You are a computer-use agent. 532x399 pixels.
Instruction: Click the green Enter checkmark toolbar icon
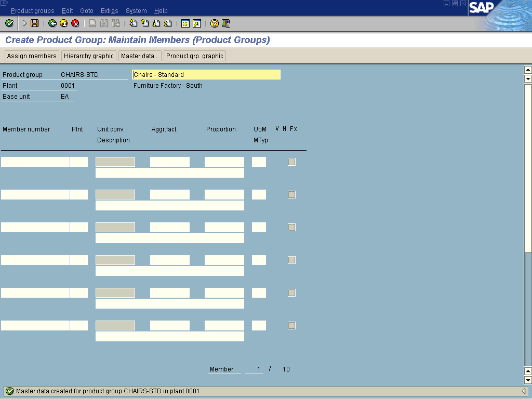pyautogui.click(x=9, y=23)
